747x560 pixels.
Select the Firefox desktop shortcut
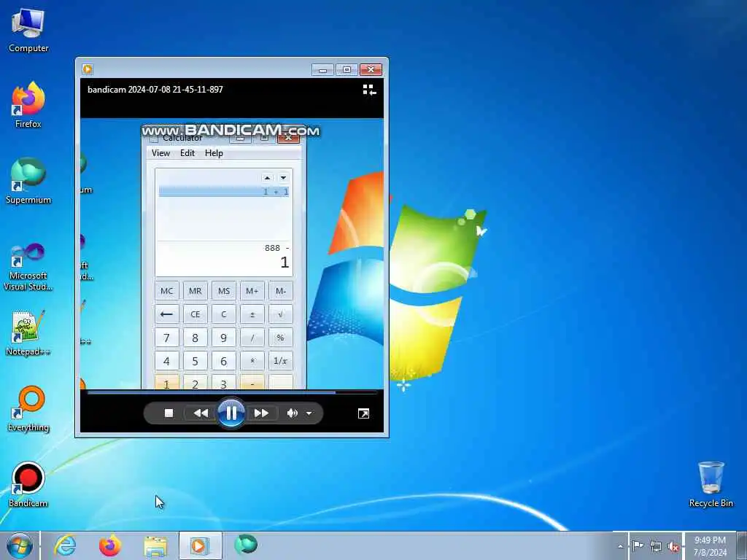click(28, 105)
